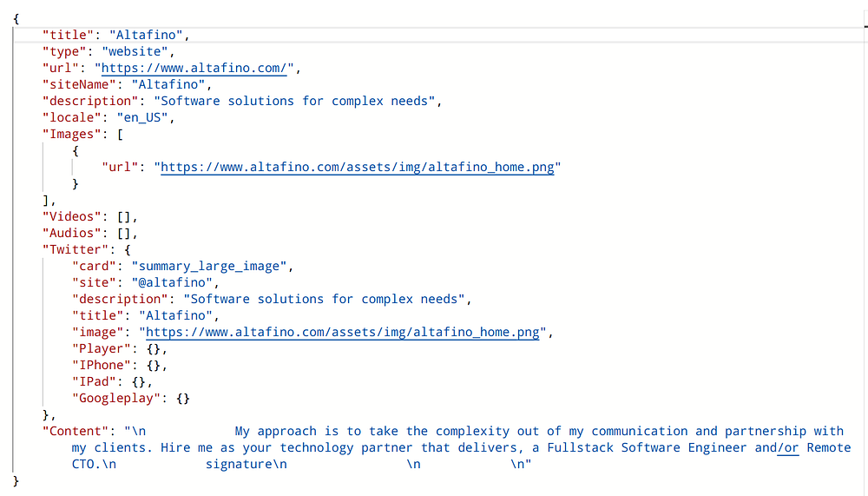Click the "Content" key
Image resolution: width=868 pixels, height=496 pixels.
coord(76,431)
